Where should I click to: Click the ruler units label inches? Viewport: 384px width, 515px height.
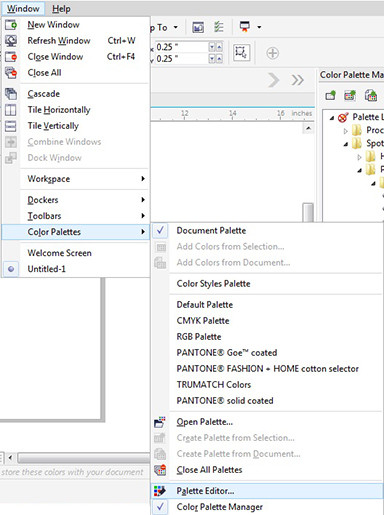(302, 113)
